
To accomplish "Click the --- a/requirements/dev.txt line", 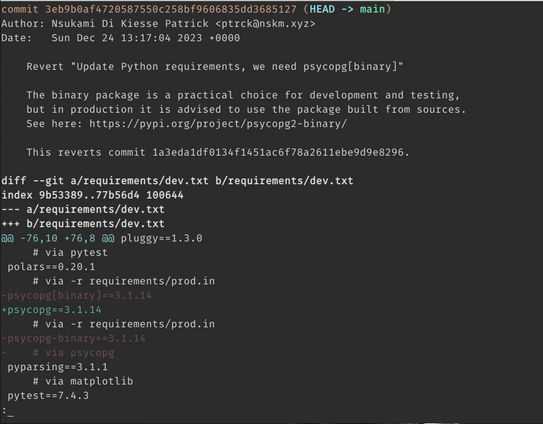I will 83,210.
